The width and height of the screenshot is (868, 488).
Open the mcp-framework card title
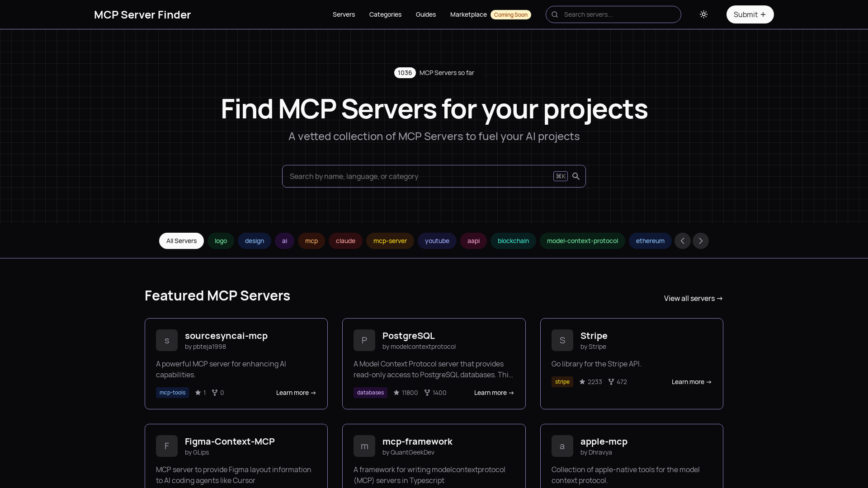(x=417, y=441)
